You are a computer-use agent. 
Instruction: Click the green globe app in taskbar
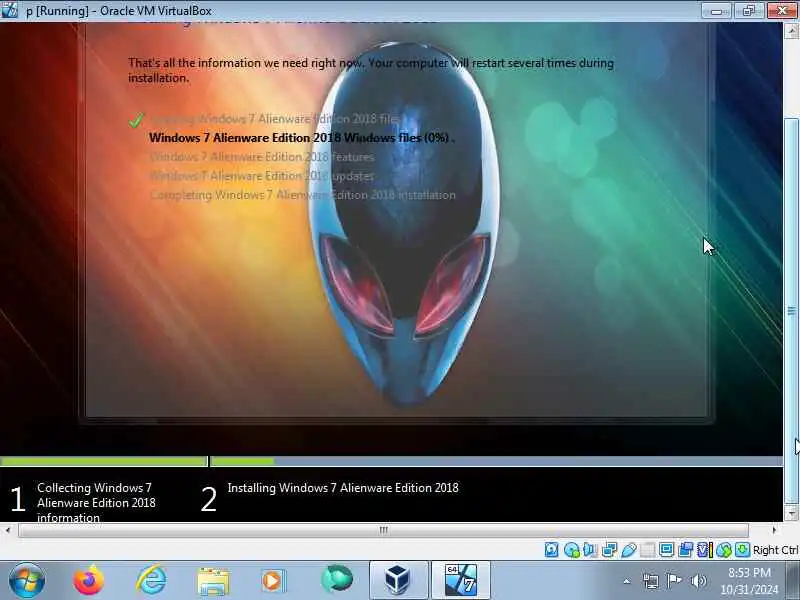pos(337,580)
